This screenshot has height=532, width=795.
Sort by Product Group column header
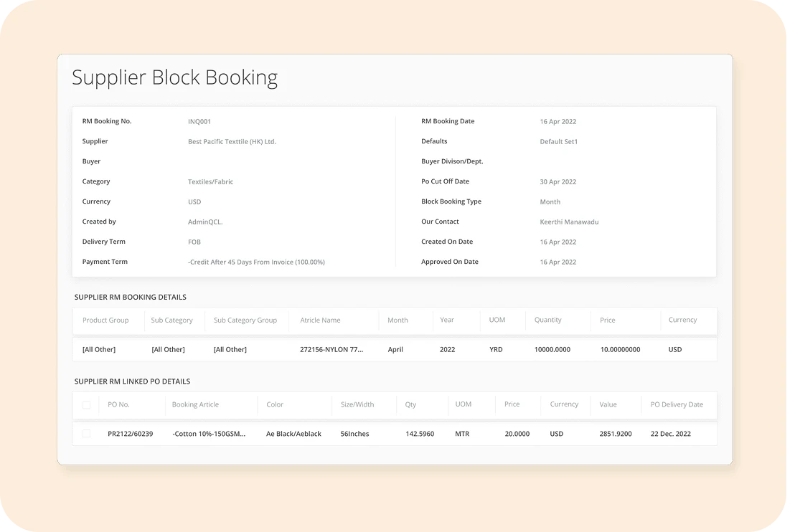tap(105, 320)
